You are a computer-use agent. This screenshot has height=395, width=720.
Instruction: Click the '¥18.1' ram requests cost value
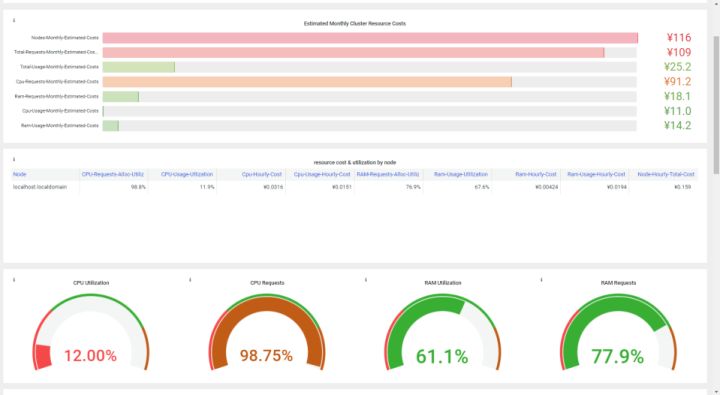coord(677,96)
